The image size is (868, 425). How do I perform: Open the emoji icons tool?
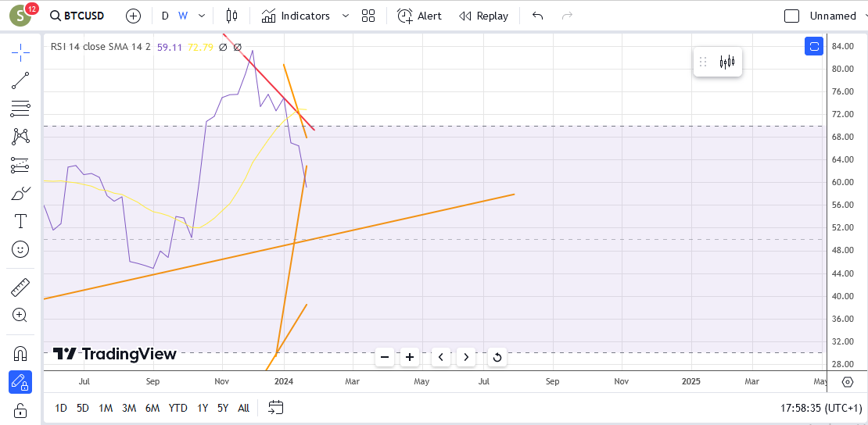[20, 249]
